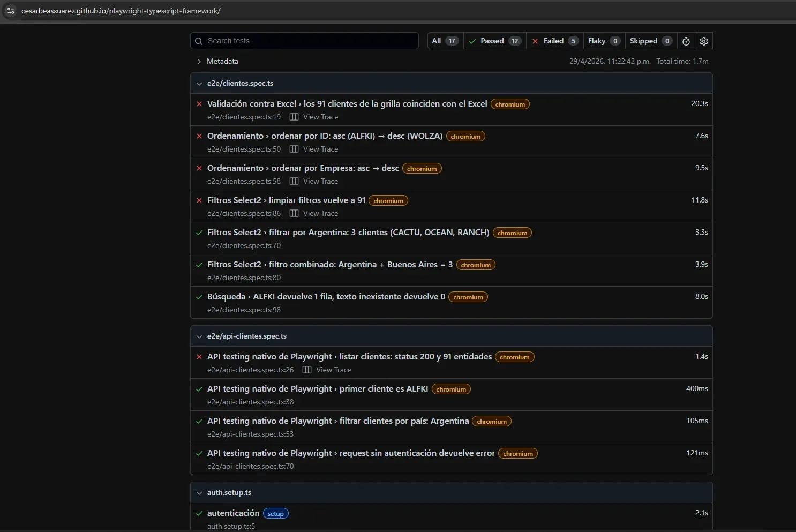Click chromium tag on primer cliente ALFKI test

coord(451,389)
